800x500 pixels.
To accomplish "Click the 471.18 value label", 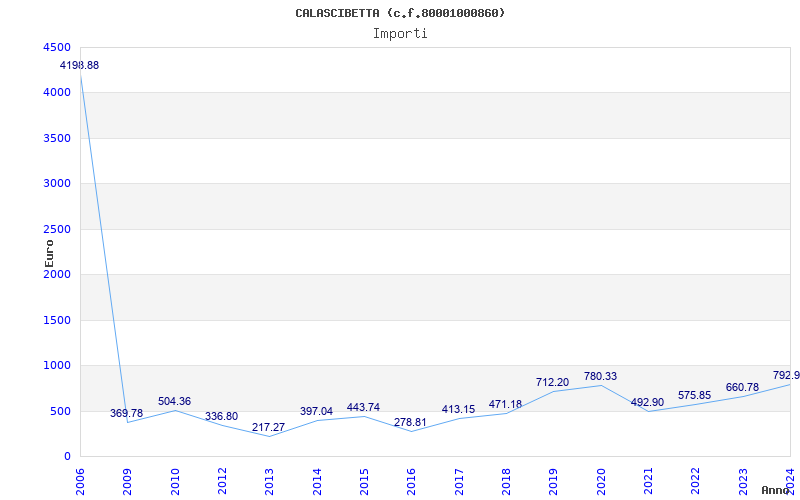I will pos(505,404).
